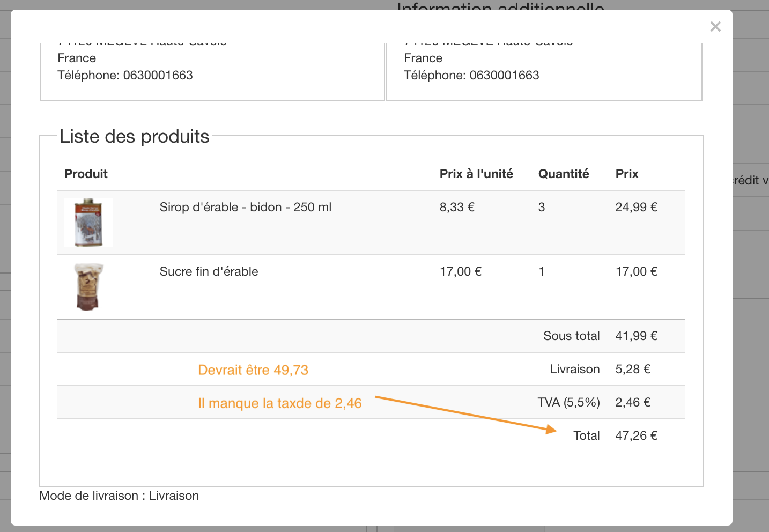Screen dimensions: 769x532
Task: Close the order details popup
Action: tap(715, 27)
